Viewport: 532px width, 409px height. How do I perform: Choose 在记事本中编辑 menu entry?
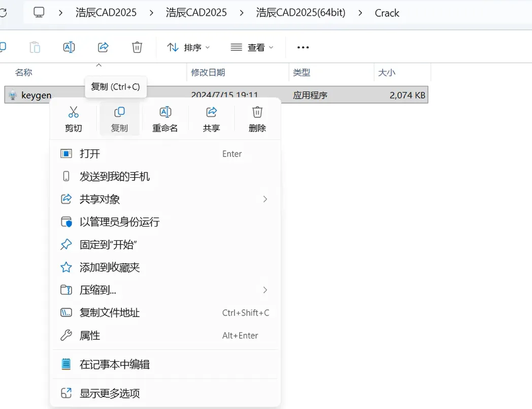(165, 364)
